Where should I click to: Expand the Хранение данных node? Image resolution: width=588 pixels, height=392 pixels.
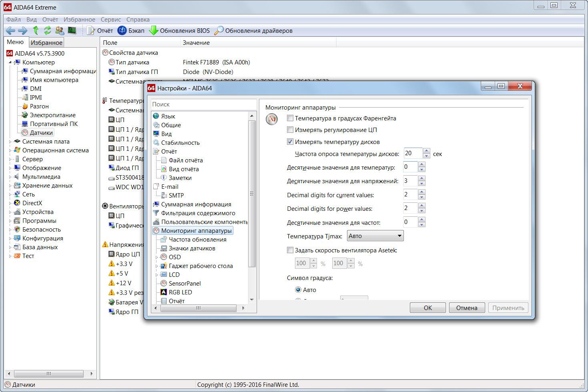pos(10,185)
